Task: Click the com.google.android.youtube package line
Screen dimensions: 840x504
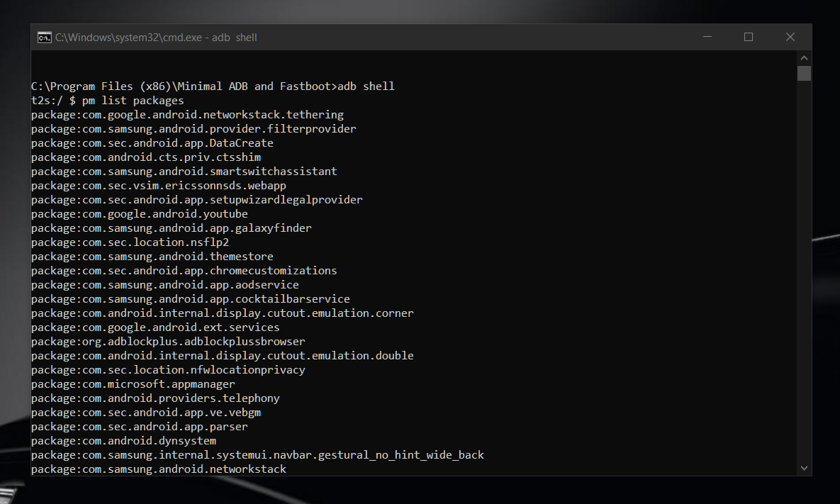Action: pyautogui.click(x=140, y=214)
